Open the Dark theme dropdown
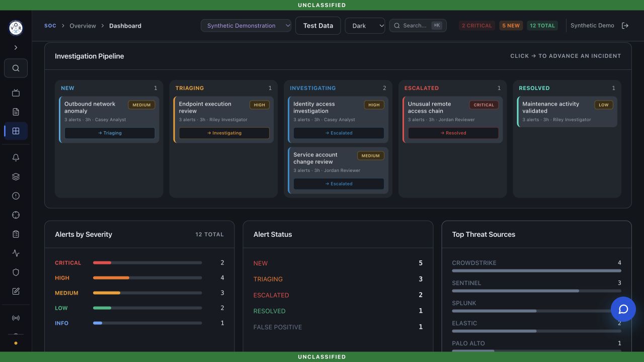 [365, 26]
